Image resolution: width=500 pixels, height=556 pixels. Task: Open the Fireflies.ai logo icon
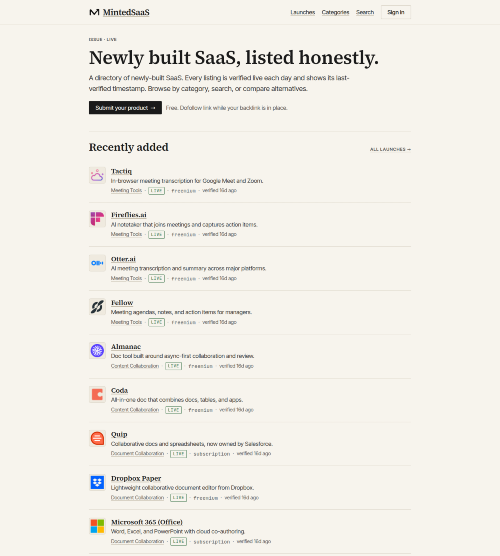pyautogui.click(x=97, y=219)
